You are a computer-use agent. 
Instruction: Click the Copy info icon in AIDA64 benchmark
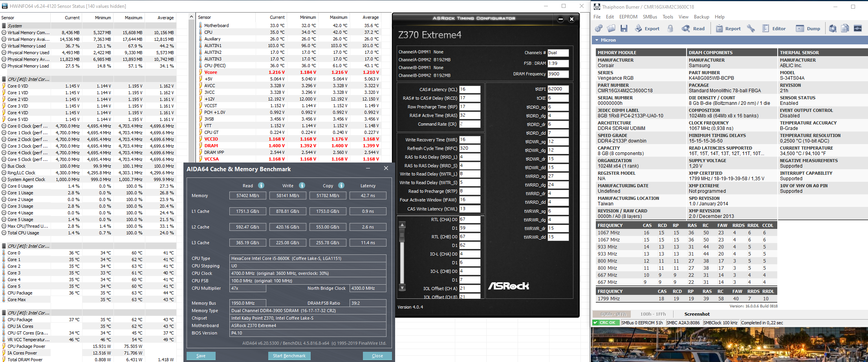pyautogui.click(x=341, y=185)
